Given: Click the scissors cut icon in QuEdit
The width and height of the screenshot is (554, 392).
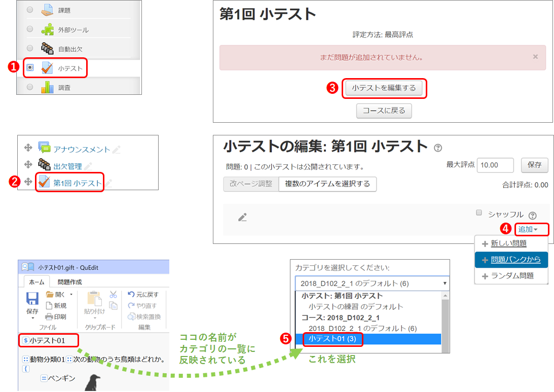Looking at the screenshot, I should tap(113, 294).
